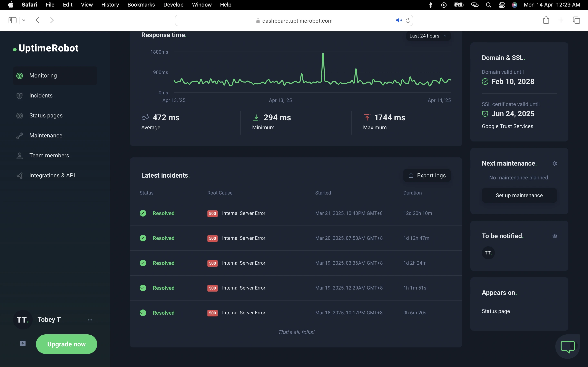588x367 pixels.
Task: Click the Export logs button
Action: click(x=427, y=176)
